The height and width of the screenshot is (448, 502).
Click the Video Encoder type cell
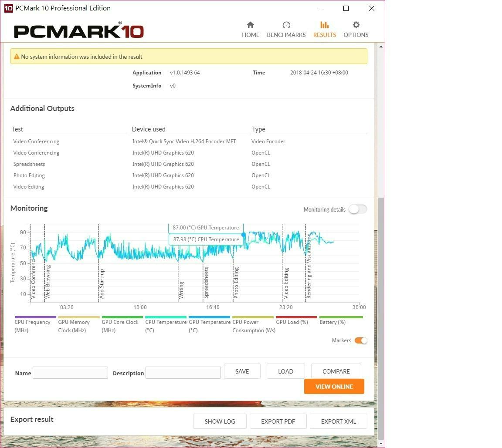(268, 141)
